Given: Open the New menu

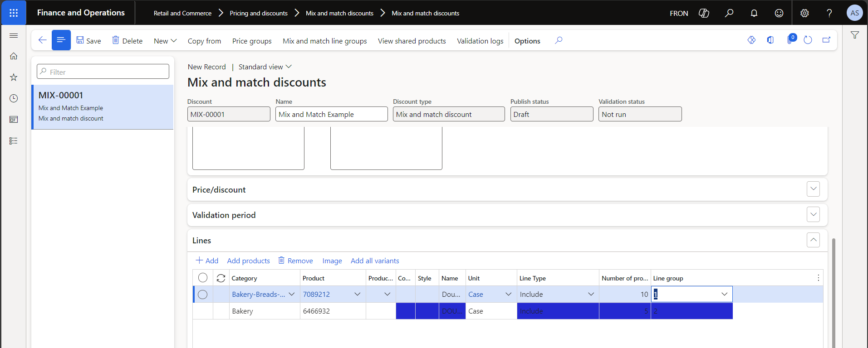Looking at the screenshot, I should 165,41.
